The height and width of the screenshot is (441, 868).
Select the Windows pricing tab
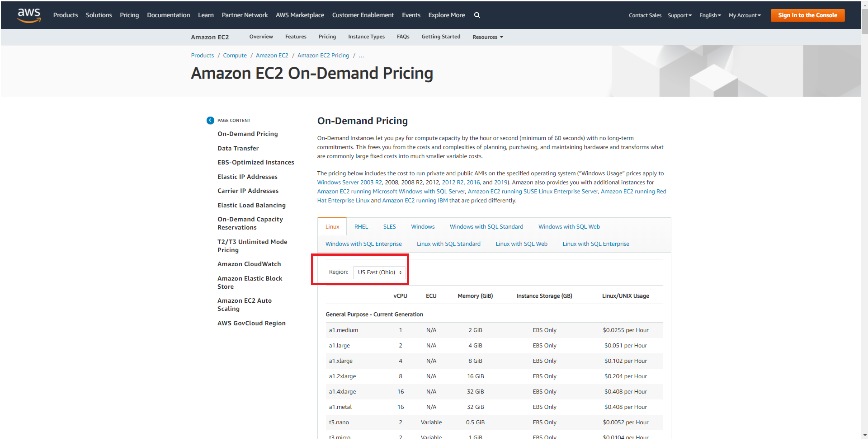(x=423, y=227)
